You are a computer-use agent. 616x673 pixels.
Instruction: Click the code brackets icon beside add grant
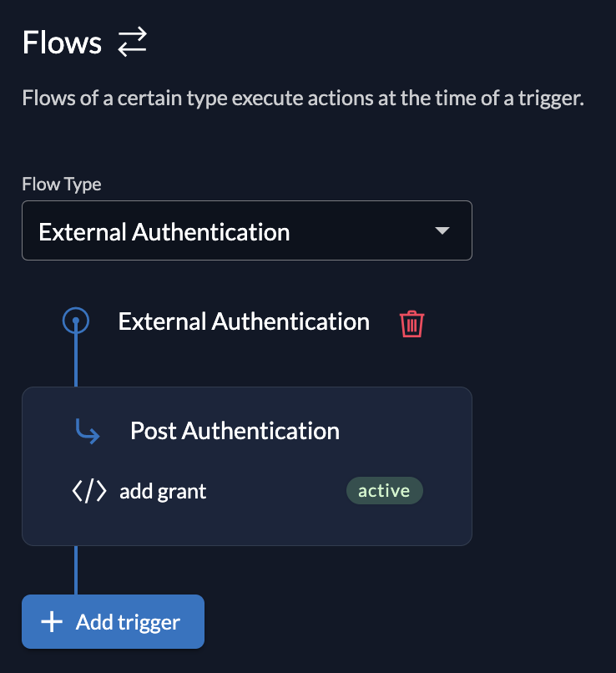pos(89,492)
